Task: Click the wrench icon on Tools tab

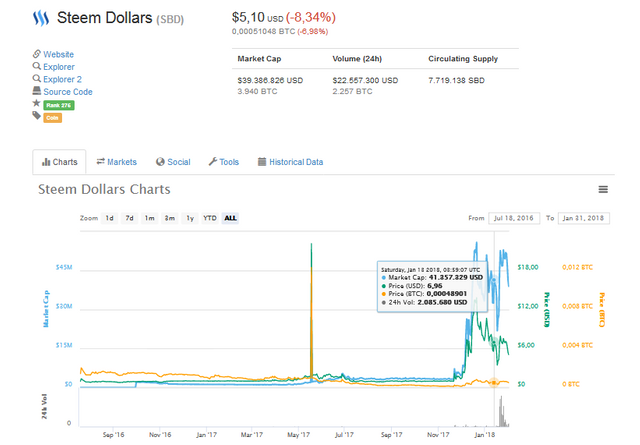Action: [x=213, y=162]
